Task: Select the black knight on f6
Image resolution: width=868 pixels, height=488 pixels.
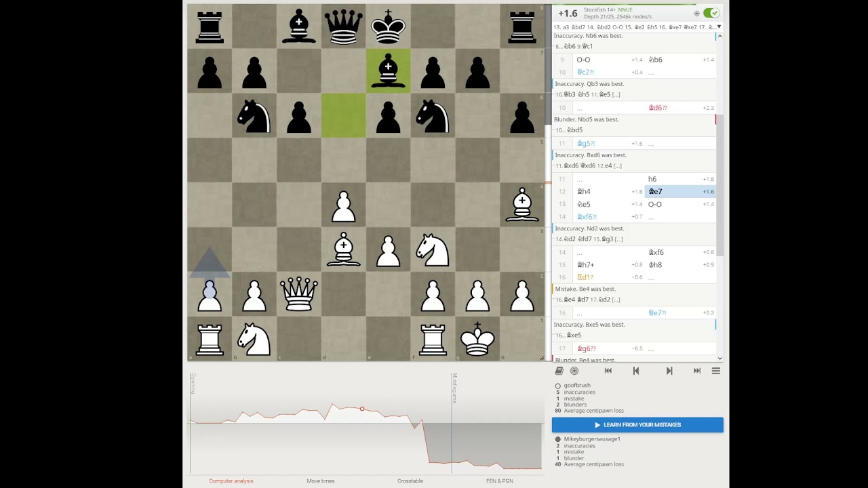Action: (433, 115)
